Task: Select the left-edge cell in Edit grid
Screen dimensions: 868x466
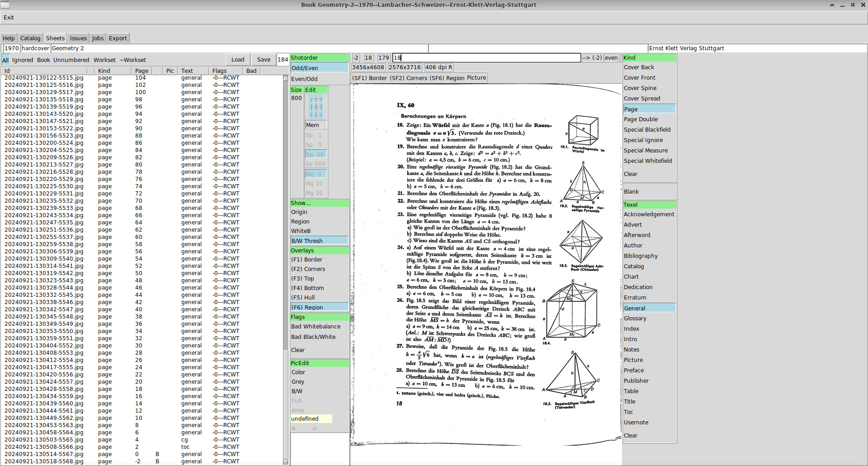Action: pos(311,107)
